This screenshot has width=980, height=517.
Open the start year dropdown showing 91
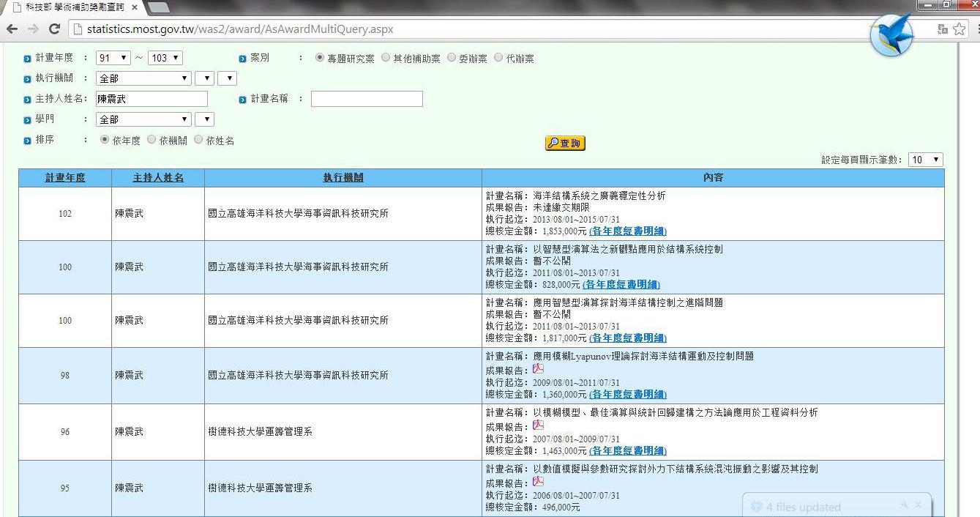coord(113,58)
